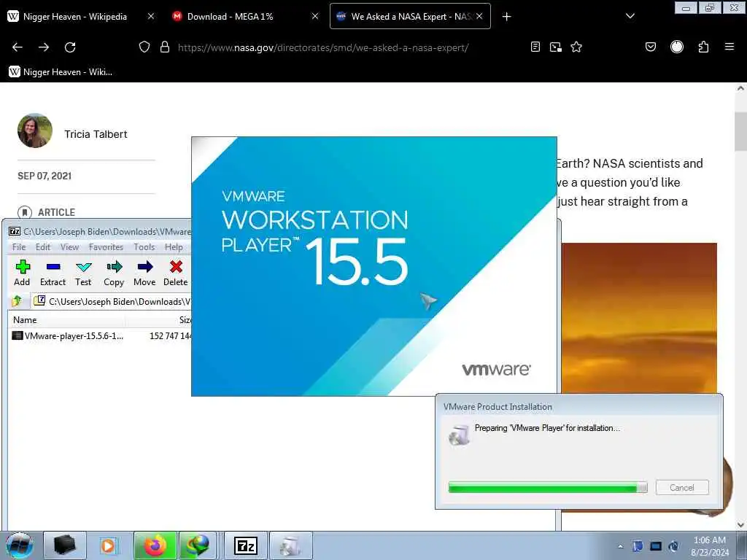The height and width of the screenshot is (560, 747).
Task: Click Tricia Talbert author photo
Action: pos(35,131)
